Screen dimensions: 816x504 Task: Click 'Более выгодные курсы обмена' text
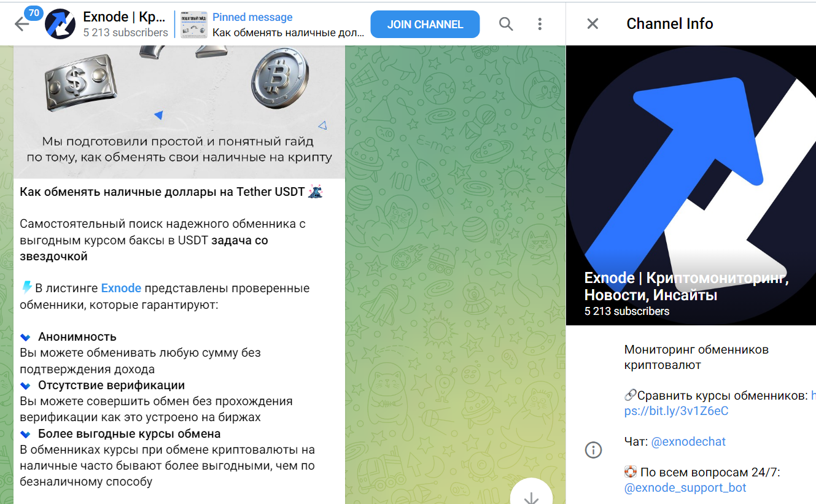pyautogui.click(x=130, y=433)
